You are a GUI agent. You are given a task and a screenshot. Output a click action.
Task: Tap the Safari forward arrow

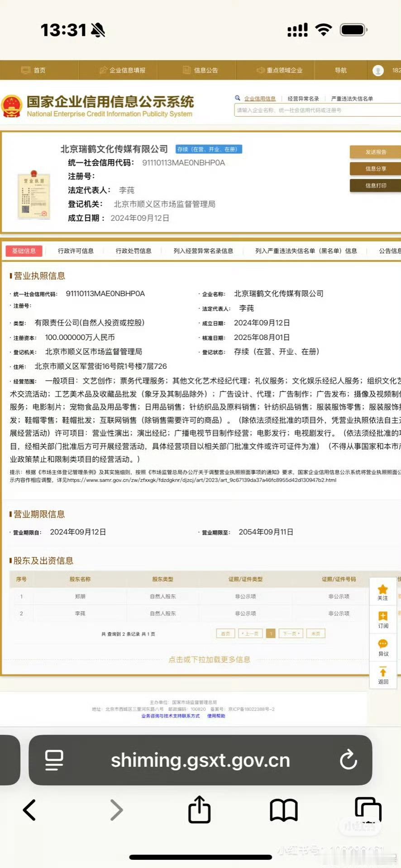pos(116,810)
